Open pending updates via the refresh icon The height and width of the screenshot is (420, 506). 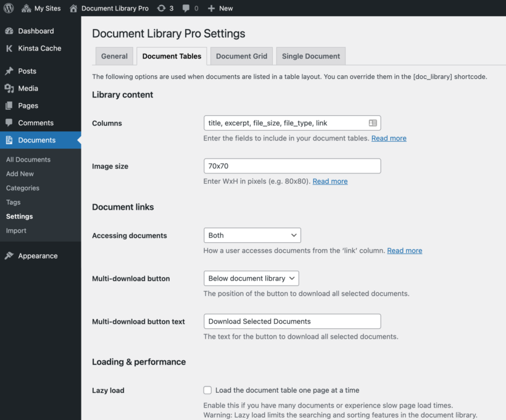(x=159, y=8)
